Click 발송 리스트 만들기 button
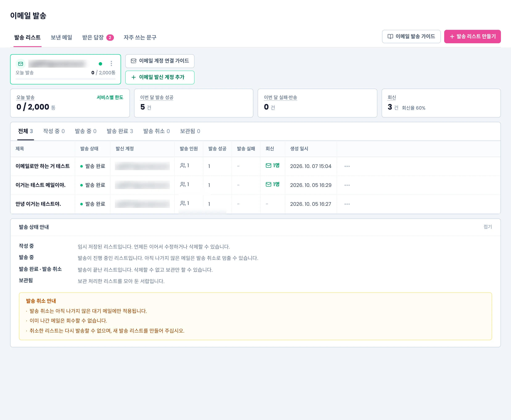The height and width of the screenshot is (420, 511). point(473,37)
